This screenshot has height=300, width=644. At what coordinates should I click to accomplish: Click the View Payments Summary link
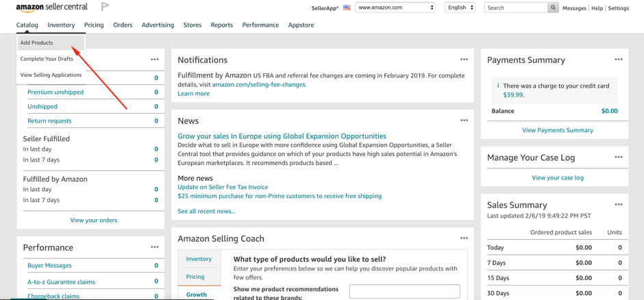558,130
